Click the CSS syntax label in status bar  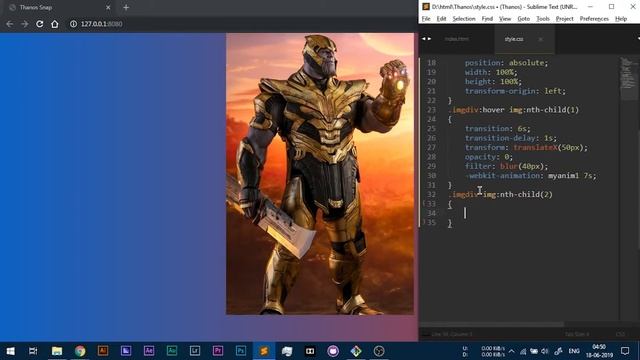[620, 334]
